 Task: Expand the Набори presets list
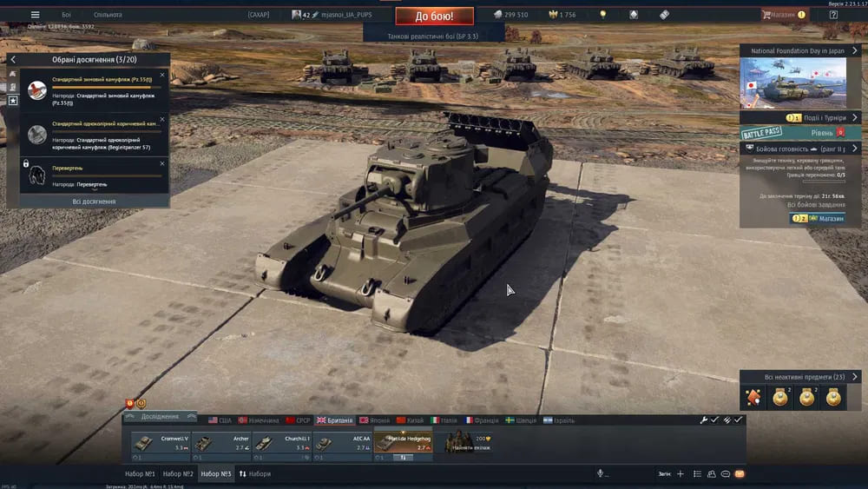click(x=256, y=474)
